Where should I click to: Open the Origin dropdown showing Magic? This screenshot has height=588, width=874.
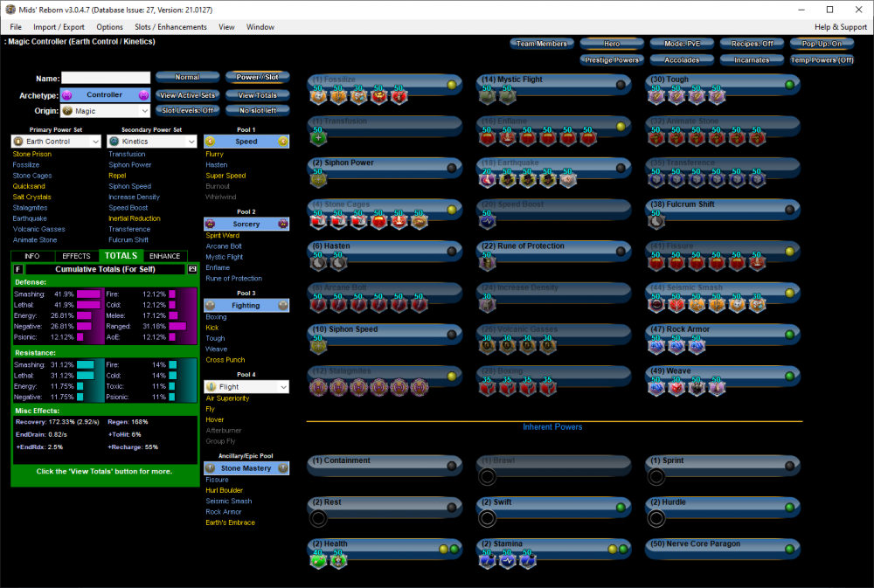(105, 111)
